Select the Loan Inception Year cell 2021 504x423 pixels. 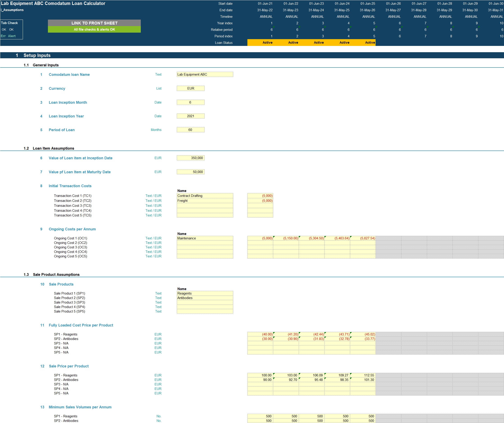coord(190,116)
